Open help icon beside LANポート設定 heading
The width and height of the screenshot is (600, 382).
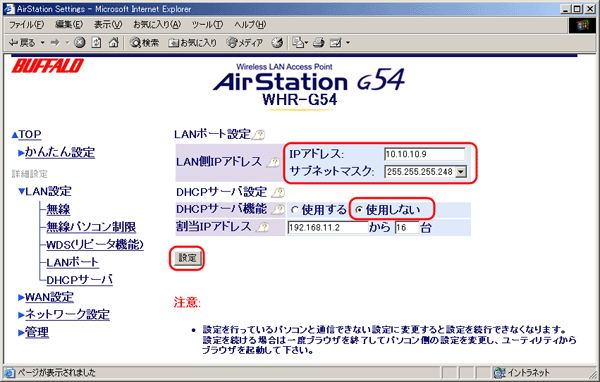tap(259, 134)
